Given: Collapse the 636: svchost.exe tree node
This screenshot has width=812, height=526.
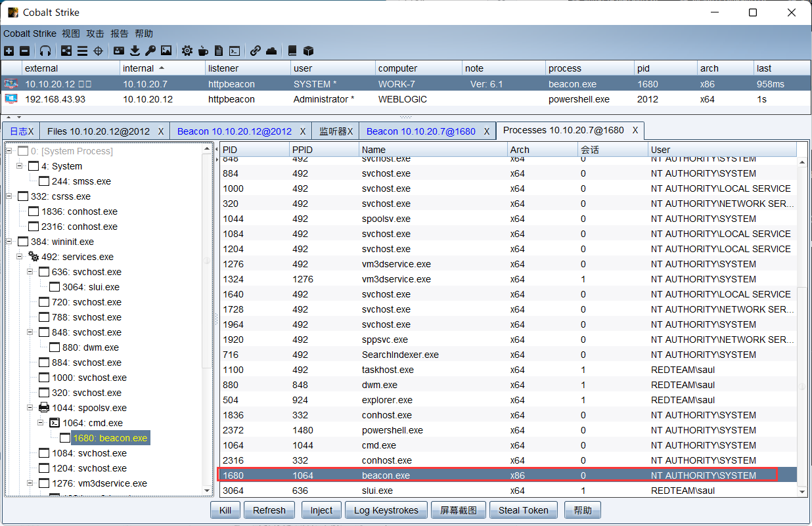Looking at the screenshot, I should coord(30,272).
